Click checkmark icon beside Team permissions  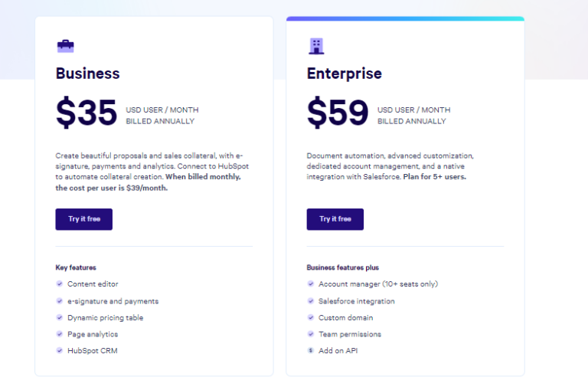[311, 334]
